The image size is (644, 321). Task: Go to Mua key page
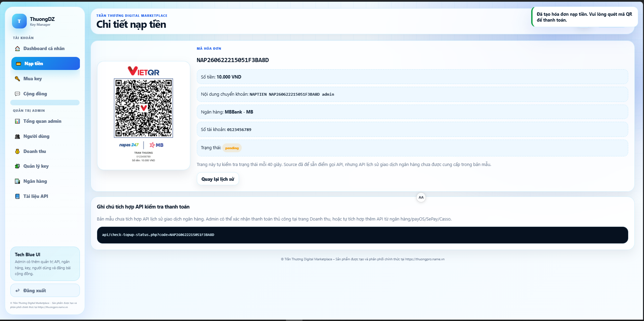pos(46,79)
